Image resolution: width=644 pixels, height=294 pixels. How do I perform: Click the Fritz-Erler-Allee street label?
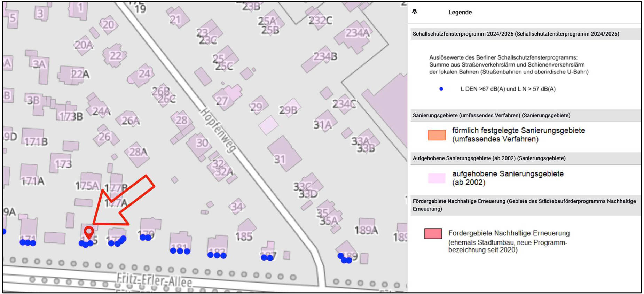[x=154, y=280]
